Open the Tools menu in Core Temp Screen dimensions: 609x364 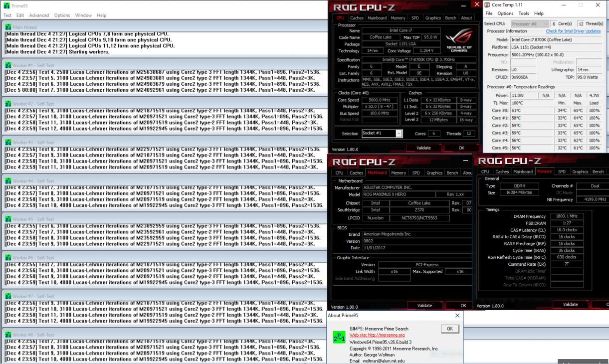pos(524,13)
